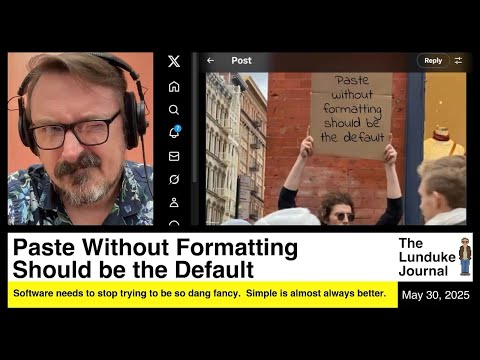Click 'The Lunduke Journal' logo text

point(427,257)
